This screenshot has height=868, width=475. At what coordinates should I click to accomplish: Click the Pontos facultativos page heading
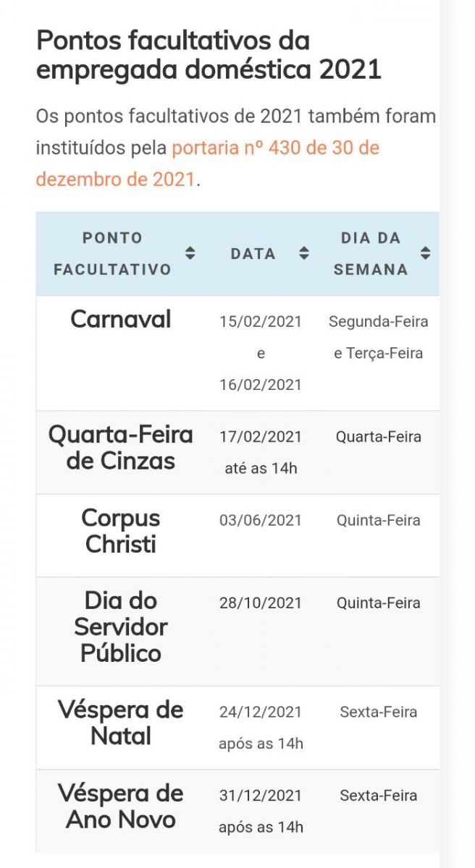209,55
